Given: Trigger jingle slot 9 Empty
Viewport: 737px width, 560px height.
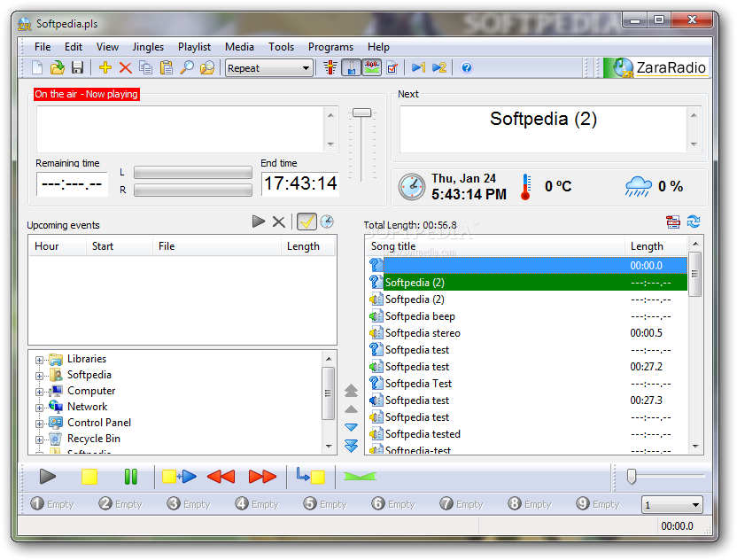Looking at the screenshot, I should click(597, 504).
